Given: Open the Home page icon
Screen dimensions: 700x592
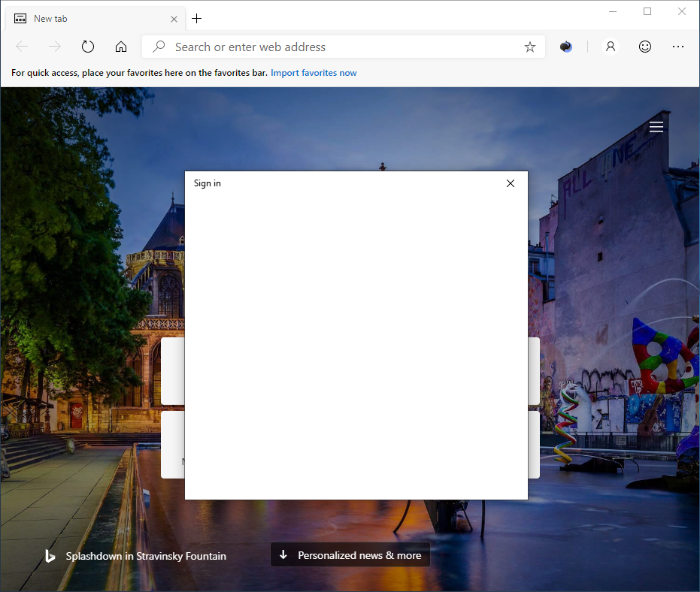Looking at the screenshot, I should pyautogui.click(x=121, y=46).
